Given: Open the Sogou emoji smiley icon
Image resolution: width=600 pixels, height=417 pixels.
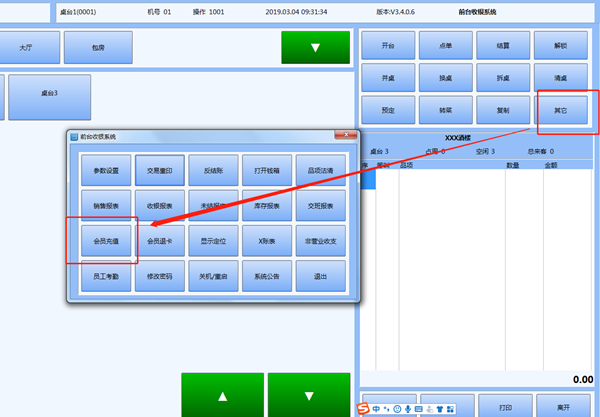Looking at the screenshot, I should pos(398,409).
